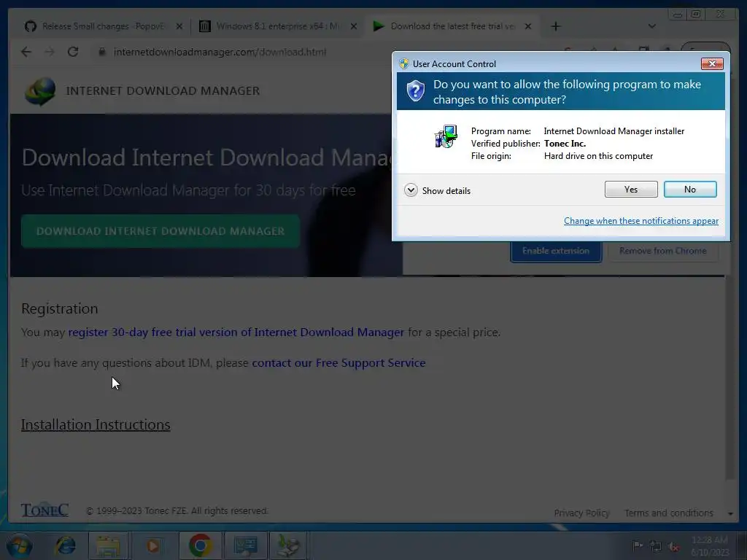Open Installation Instructions link
This screenshot has width=747, height=560.
point(96,425)
